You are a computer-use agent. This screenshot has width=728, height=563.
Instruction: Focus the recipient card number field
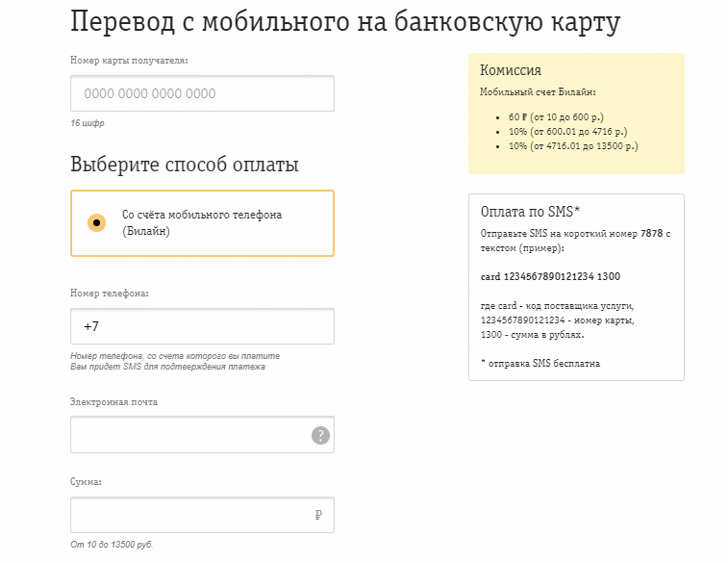202,94
